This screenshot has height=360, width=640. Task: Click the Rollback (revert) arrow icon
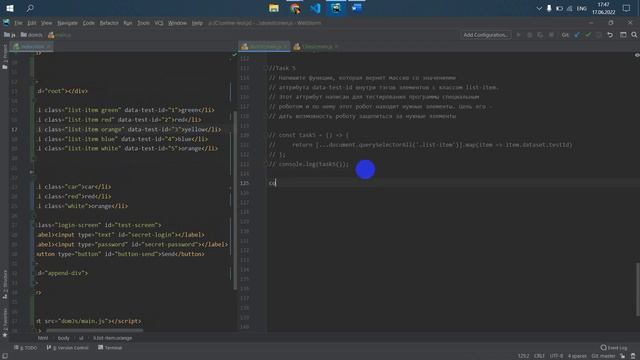click(610, 35)
